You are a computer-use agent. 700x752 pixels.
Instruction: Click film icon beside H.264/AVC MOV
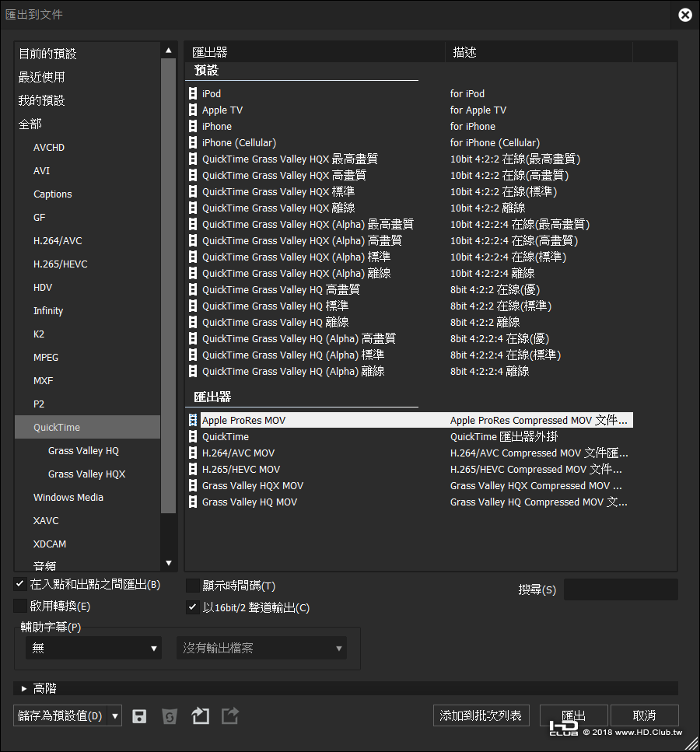click(x=193, y=453)
